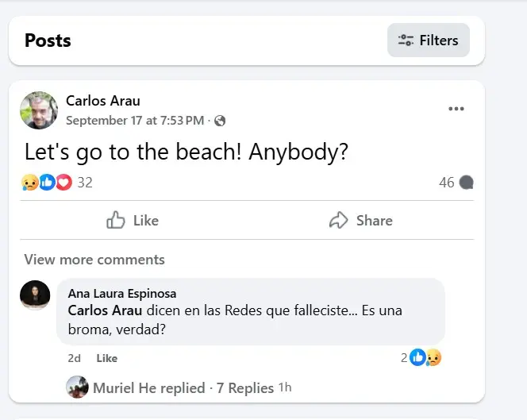This screenshot has height=420, width=527.
Task: Like Ana Laura Espinosa's comment
Action: click(x=107, y=358)
